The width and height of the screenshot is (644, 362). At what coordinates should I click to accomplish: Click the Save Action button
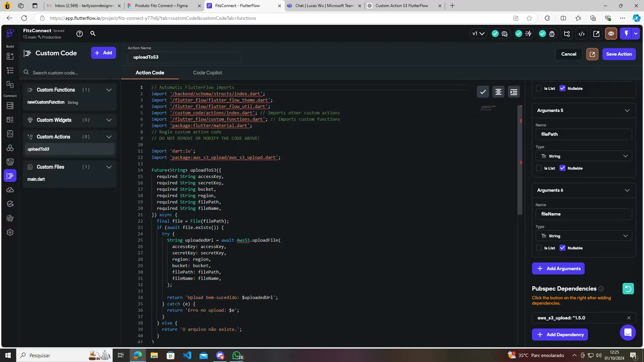pyautogui.click(x=619, y=54)
